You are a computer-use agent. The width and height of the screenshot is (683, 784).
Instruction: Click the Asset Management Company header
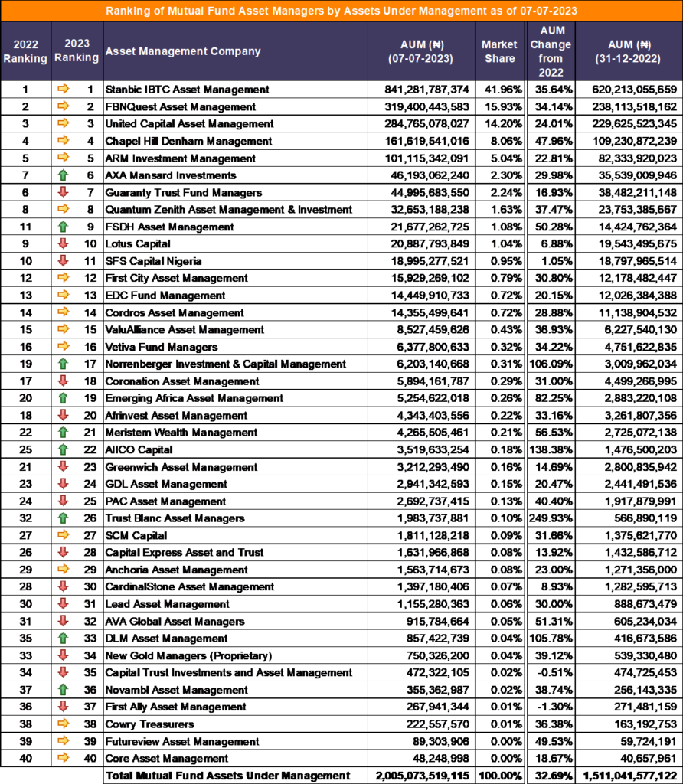pyautogui.click(x=183, y=51)
